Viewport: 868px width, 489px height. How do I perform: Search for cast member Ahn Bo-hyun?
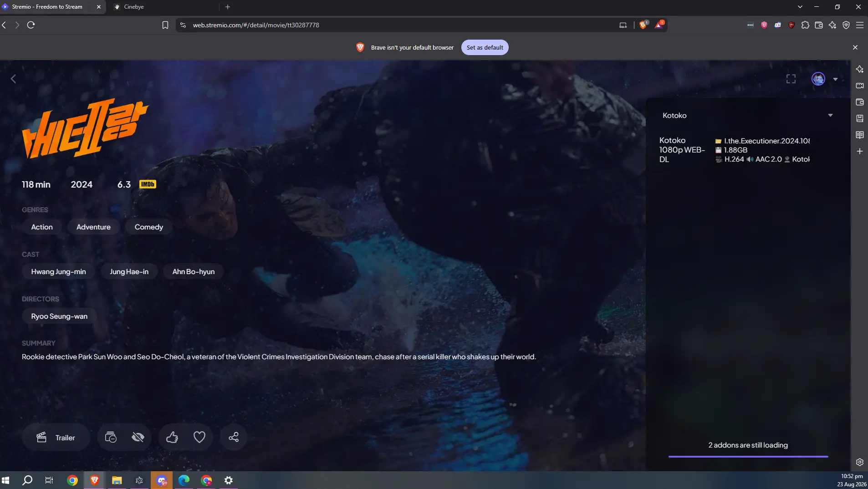194,272
